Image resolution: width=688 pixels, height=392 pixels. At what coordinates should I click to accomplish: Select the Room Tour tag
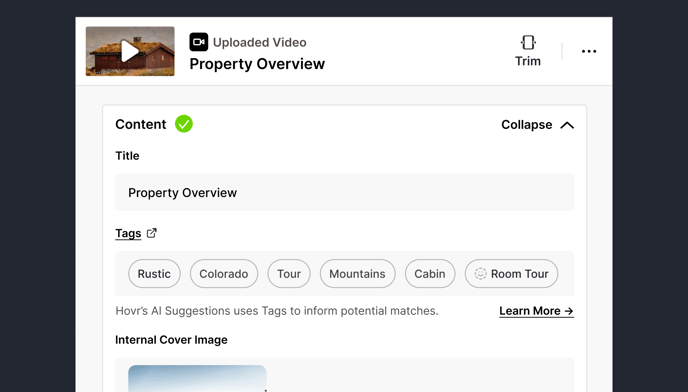click(x=511, y=273)
